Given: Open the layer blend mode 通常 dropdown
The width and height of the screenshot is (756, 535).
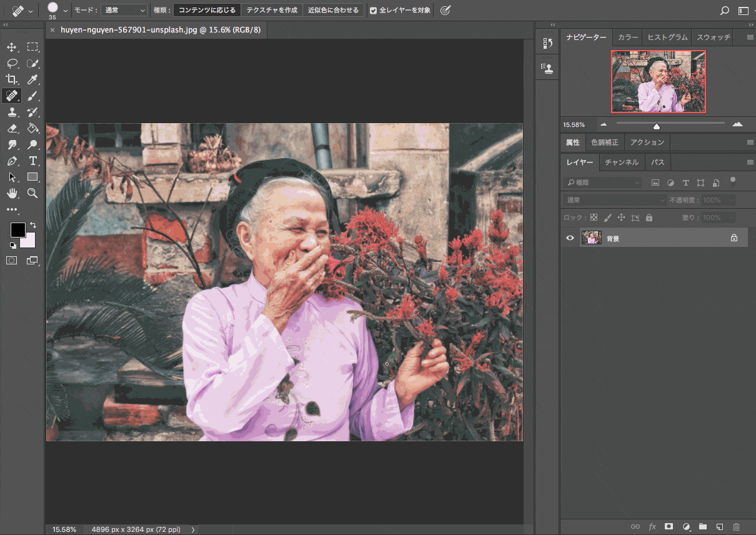Looking at the screenshot, I should coord(615,200).
